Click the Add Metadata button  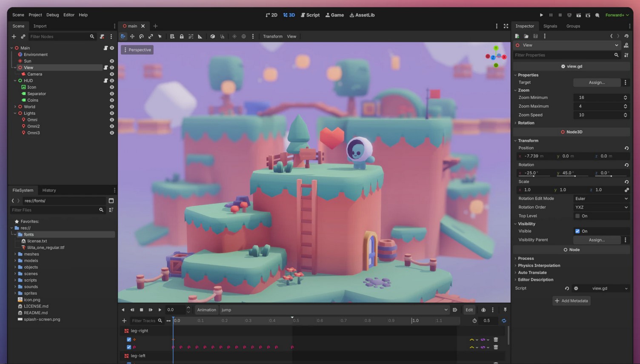click(x=571, y=301)
